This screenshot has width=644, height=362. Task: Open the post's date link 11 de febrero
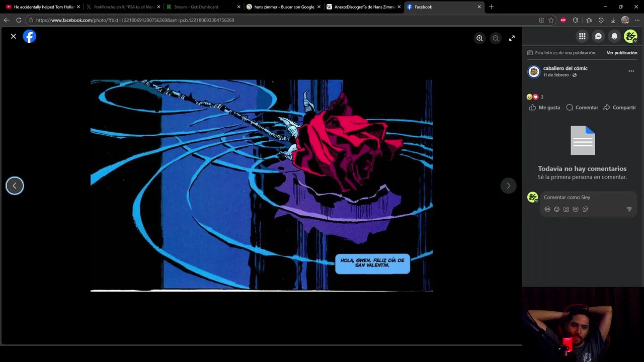click(x=556, y=75)
